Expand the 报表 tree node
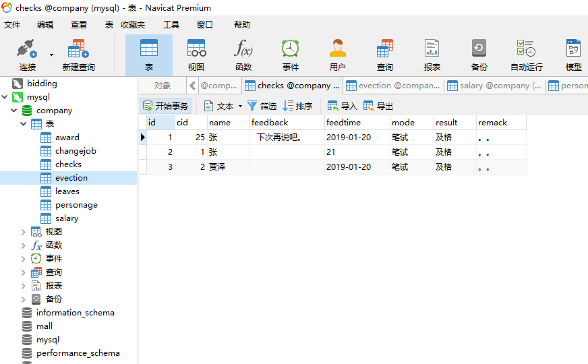This screenshot has height=364, width=588. pos(23,286)
